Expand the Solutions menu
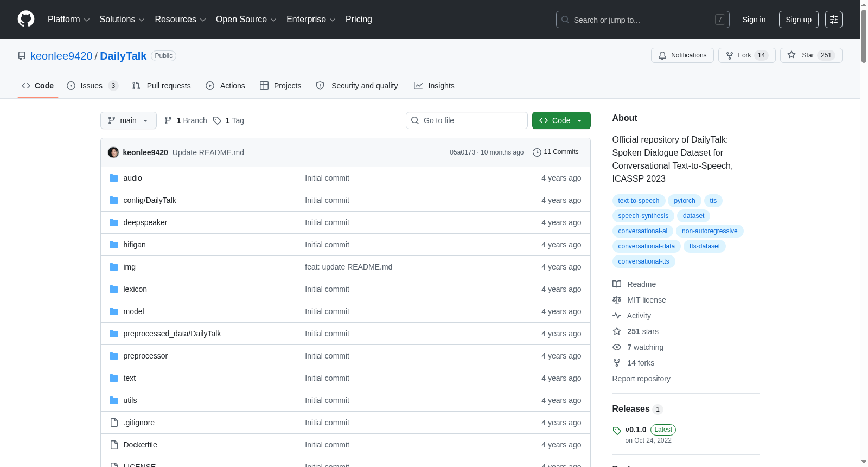The width and height of the screenshot is (868, 467). coord(122,20)
